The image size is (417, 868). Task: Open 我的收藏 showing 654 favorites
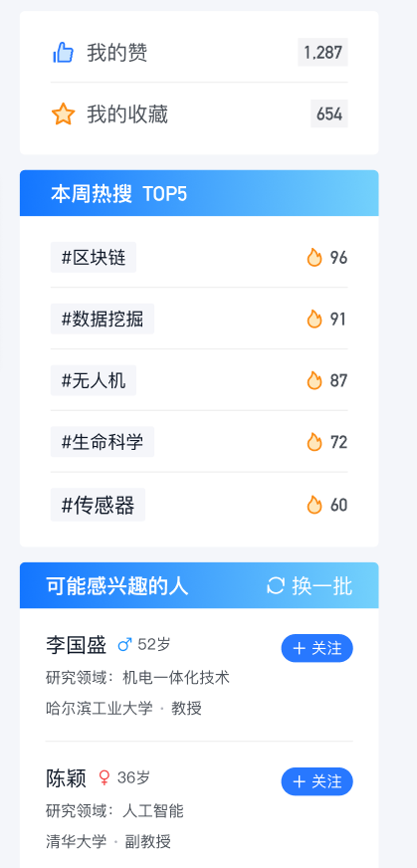click(199, 114)
